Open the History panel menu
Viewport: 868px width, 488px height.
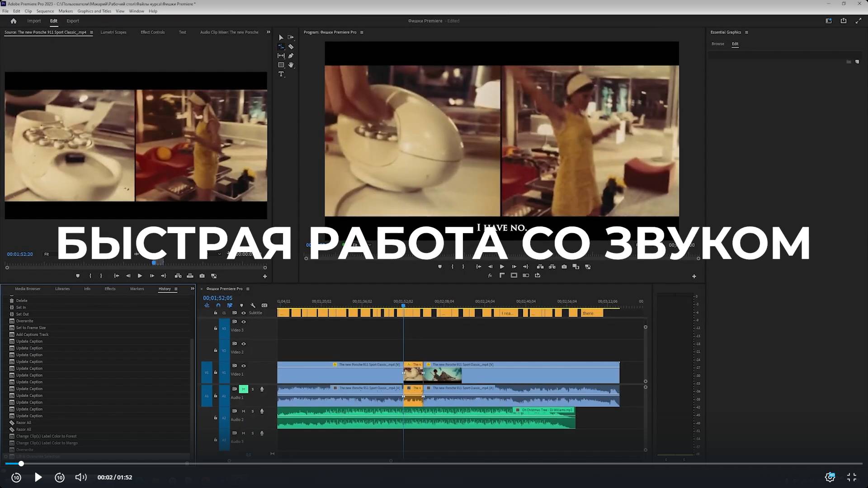[176, 289]
